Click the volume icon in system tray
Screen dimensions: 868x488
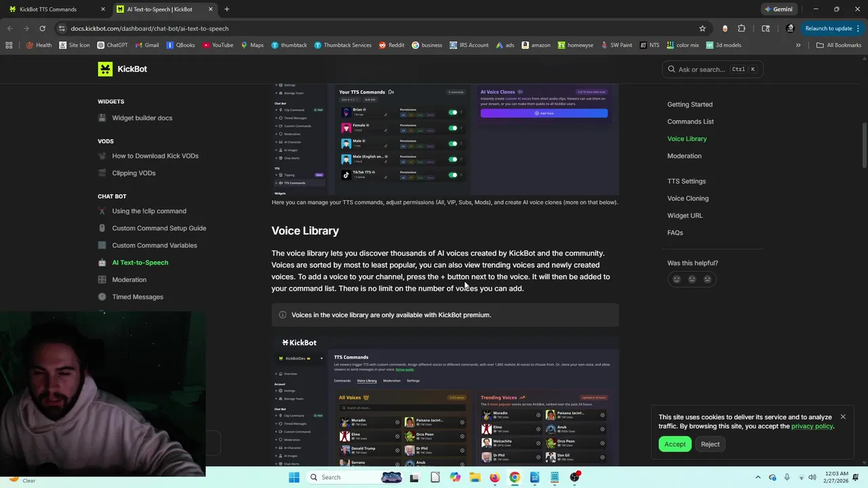tap(812, 477)
